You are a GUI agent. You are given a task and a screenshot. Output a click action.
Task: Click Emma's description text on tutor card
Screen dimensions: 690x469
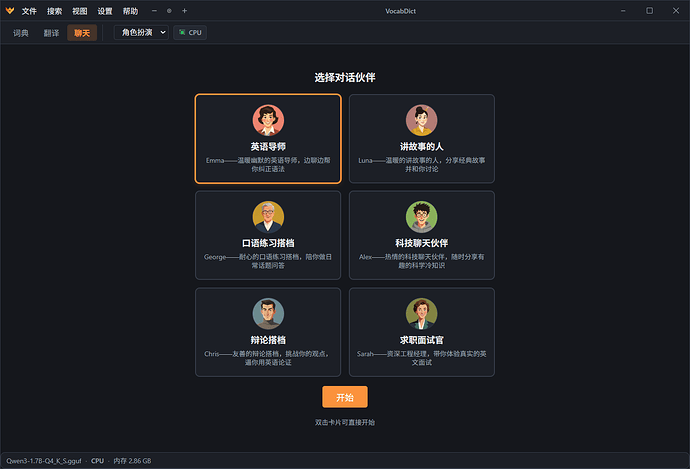tap(268, 165)
